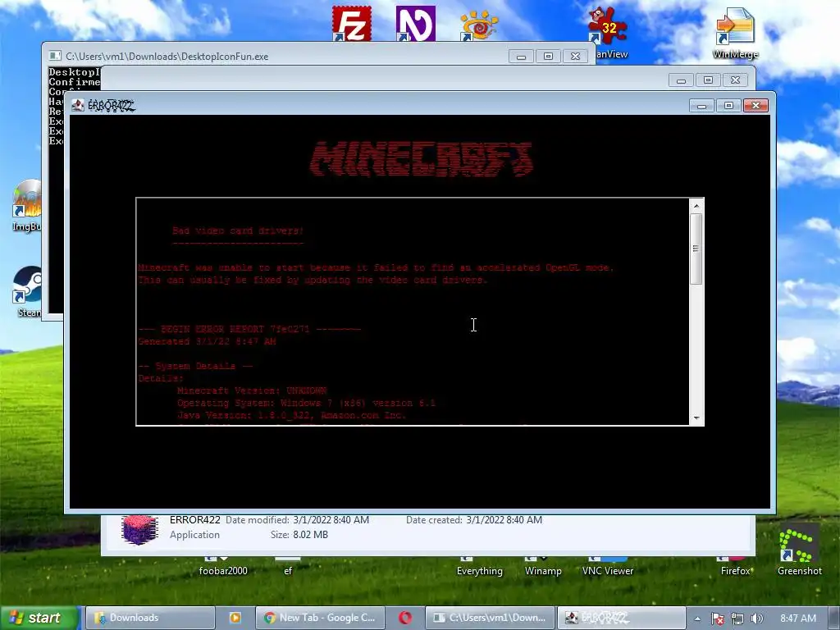
Task: Show hidden tray icons arrow
Action: [x=698, y=619]
